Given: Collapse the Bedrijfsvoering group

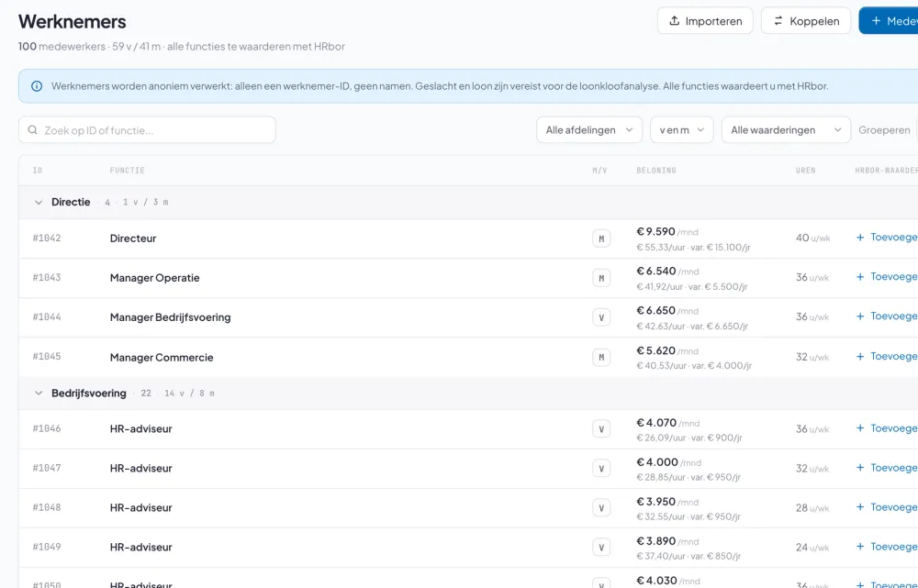Looking at the screenshot, I should tap(38, 394).
